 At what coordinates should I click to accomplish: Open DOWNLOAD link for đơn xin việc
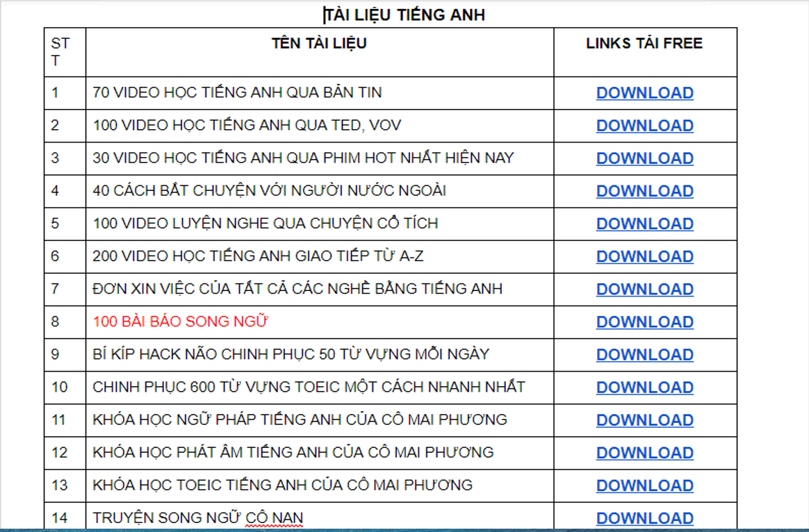[644, 289]
